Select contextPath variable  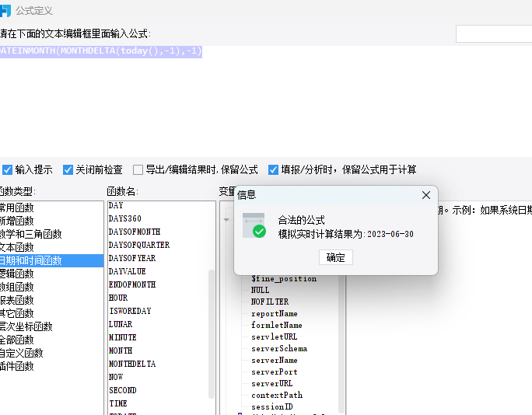[277, 396]
